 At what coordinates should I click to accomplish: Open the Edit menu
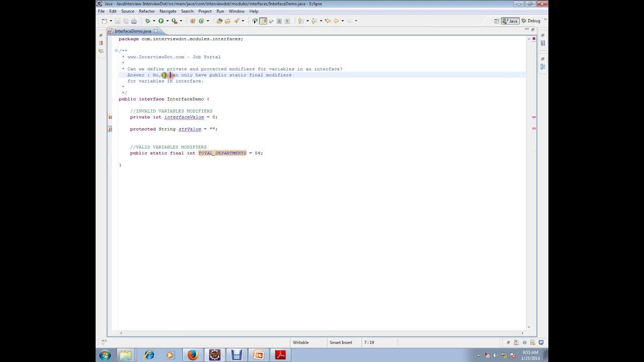[x=113, y=11]
